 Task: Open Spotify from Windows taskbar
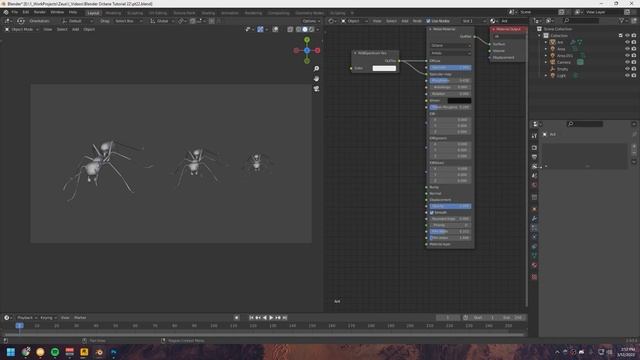click(x=55, y=352)
